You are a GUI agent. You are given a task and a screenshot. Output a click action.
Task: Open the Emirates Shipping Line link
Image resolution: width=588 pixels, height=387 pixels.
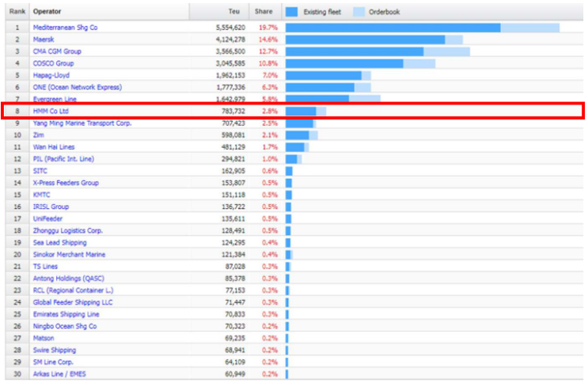point(66,314)
